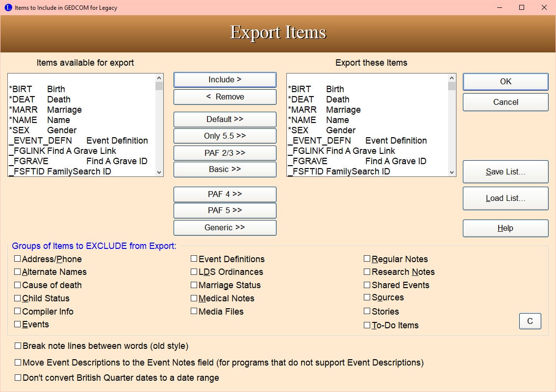Toggle Break note lines between words option
556x392 pixels.
pos(18,346)
